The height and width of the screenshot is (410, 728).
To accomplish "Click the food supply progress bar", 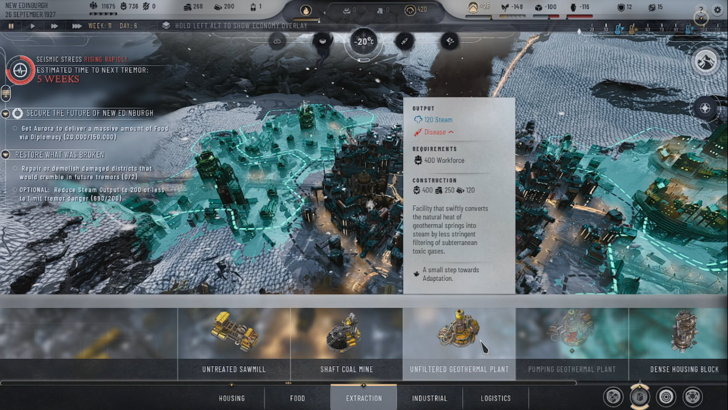I will pyautogui.click(x=512, y=17).
